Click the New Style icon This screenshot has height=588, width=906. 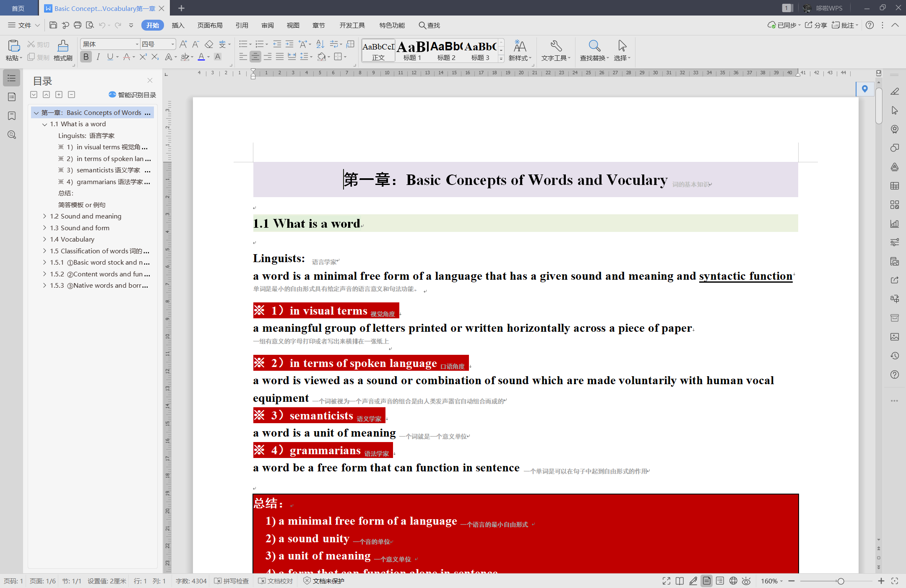pyautogui.click(x=520, y=46)
